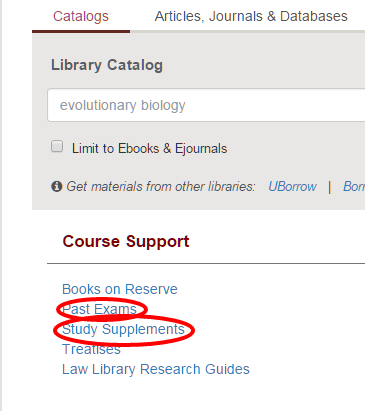The width and height of the screenshot is (365, 411).
Task: Open Books on Reserve link
Action: pos(120,289)
